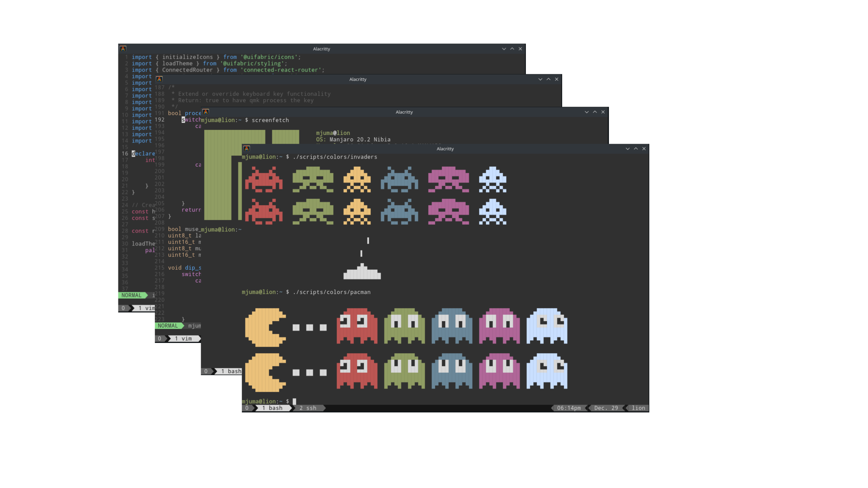Click the pink Space Invader alien icon
The image size is (868, 488).
(x=447, y=179)
